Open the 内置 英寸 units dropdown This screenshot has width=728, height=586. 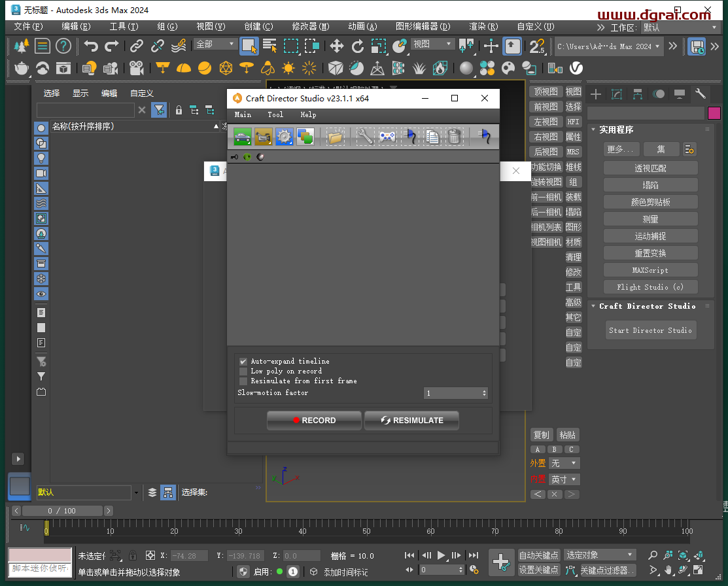click(564, 479)
